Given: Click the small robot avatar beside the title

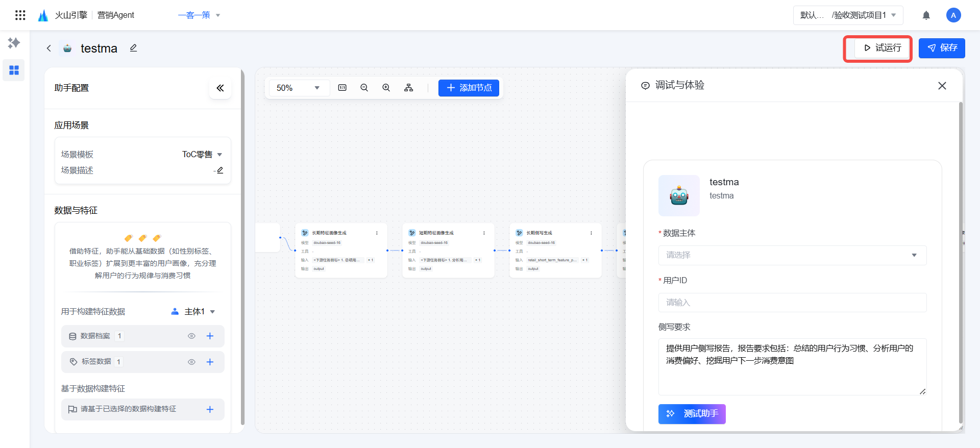Looking at the screenshot, I should [x=67, y=48].
